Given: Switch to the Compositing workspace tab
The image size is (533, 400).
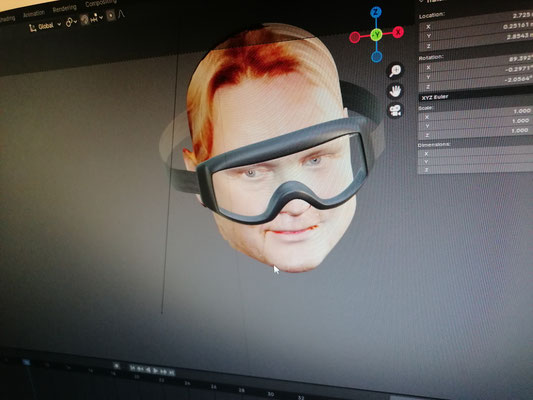Looking at the screenshot, I should coord(101,3).
